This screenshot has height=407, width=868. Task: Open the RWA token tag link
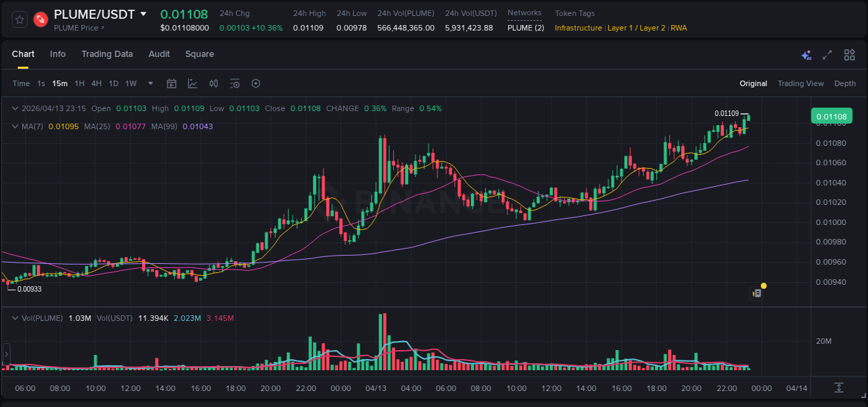coord(678,28)
